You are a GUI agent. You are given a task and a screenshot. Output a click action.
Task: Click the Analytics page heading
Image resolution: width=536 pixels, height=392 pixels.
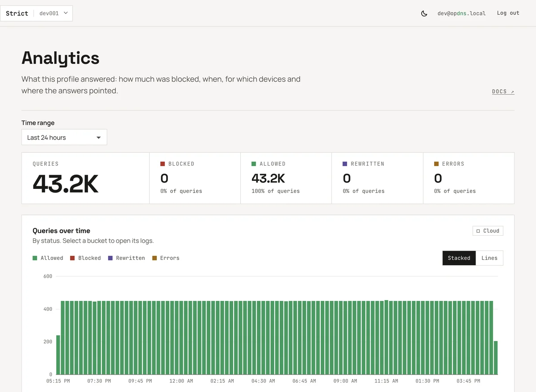(x=60, y=58)
